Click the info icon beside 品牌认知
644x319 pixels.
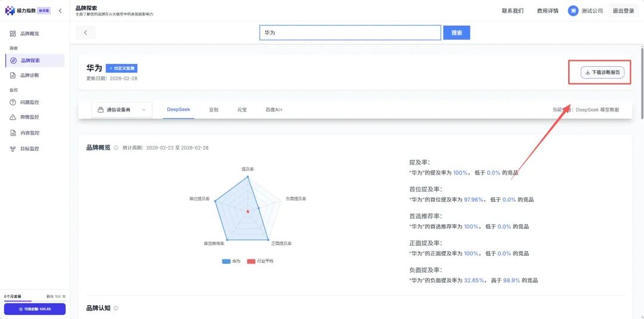point(116,308)
